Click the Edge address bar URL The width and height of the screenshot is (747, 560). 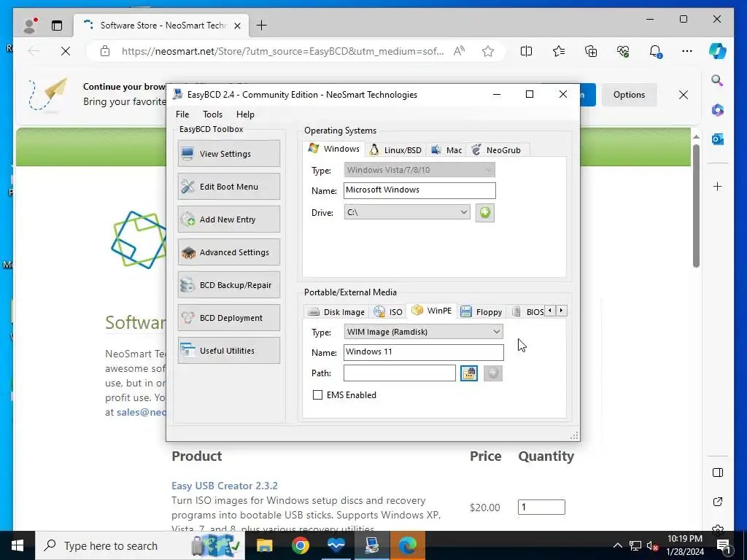click(282, 51)
